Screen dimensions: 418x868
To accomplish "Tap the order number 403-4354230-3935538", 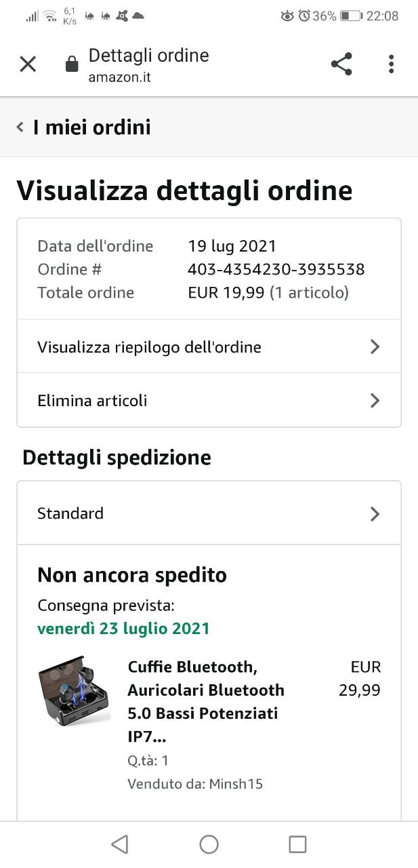I will point(276,269).
